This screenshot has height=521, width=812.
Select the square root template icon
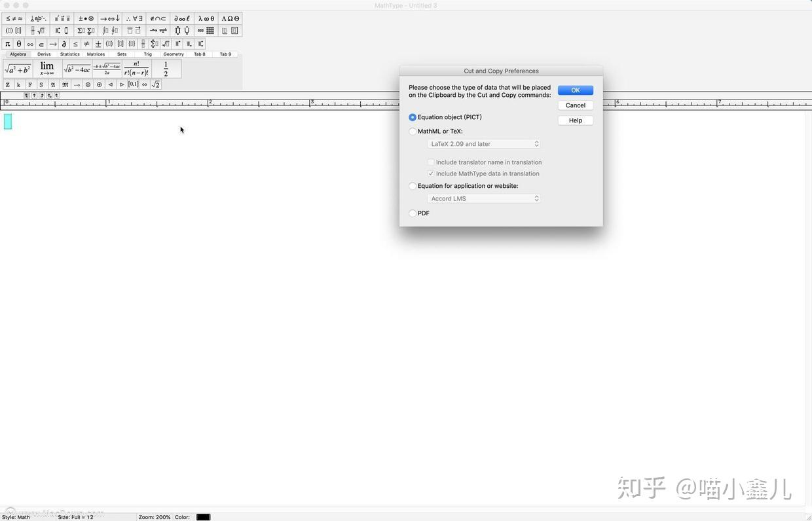click(41, 30)
